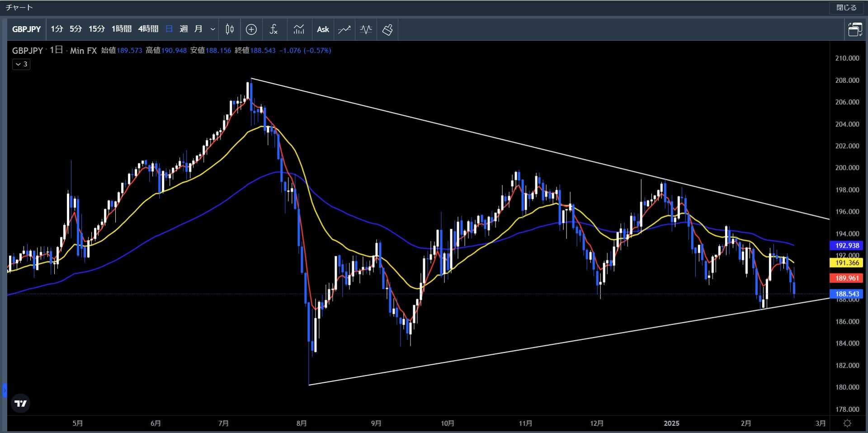Open the chart templates icon

click(x=299, y=29)
